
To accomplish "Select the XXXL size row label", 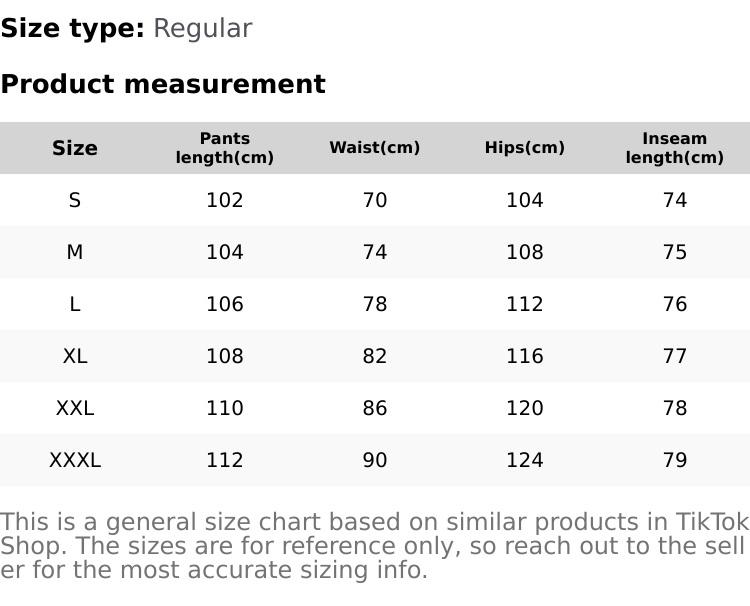I will (x=75, y=460).
